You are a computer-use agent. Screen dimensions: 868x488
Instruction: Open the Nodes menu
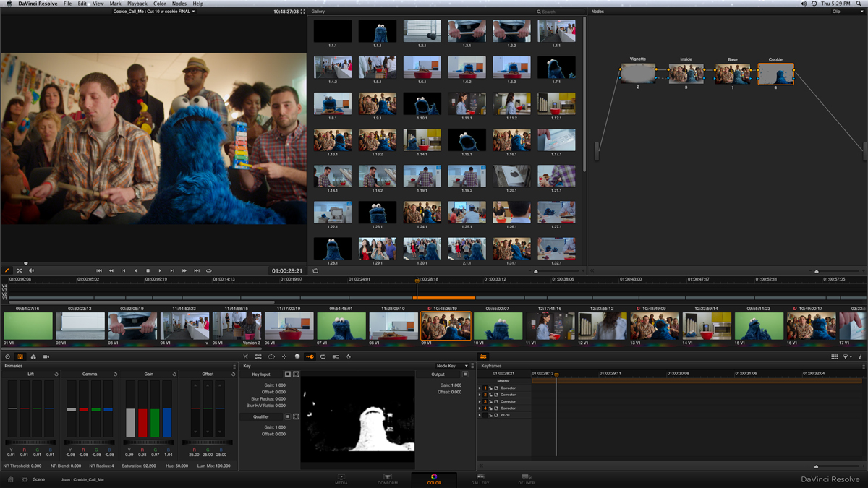pos(179,4)
